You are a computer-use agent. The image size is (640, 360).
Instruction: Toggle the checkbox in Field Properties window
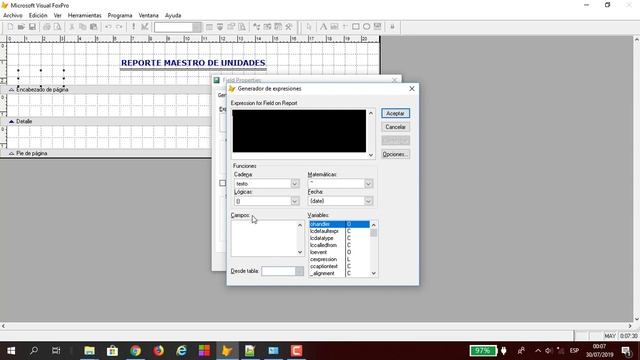click(222, 183)
